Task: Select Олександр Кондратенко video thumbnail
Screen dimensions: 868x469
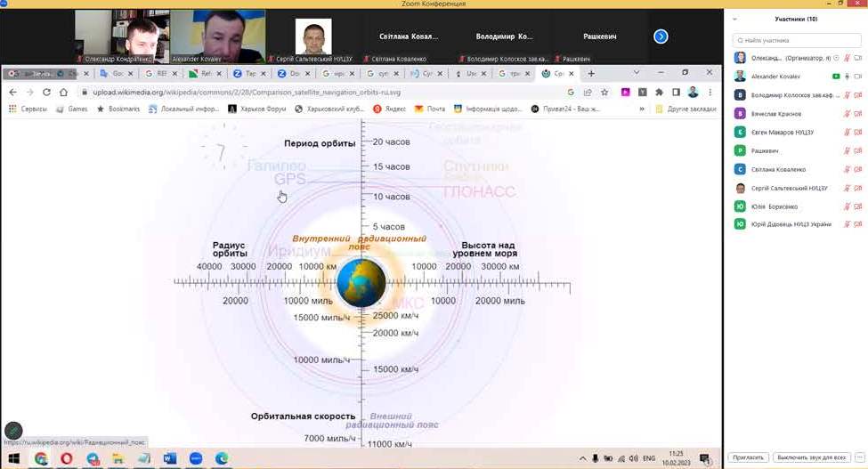Action: pos(122,36)
